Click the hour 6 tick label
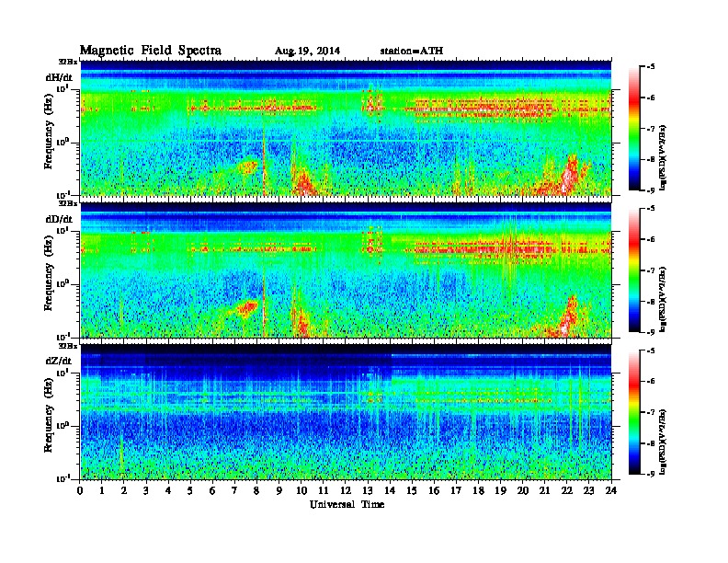The image size is (728, 563). 212,490
